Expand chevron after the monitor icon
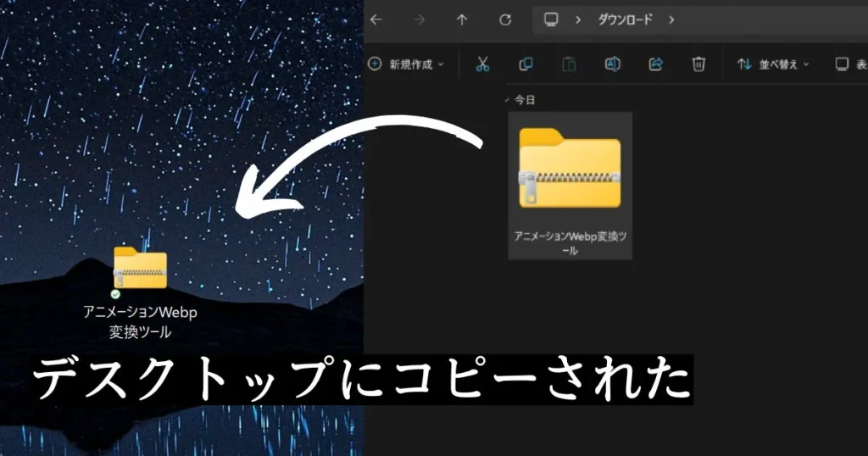This screenshot has height=456, width=868. coord(578,20)
